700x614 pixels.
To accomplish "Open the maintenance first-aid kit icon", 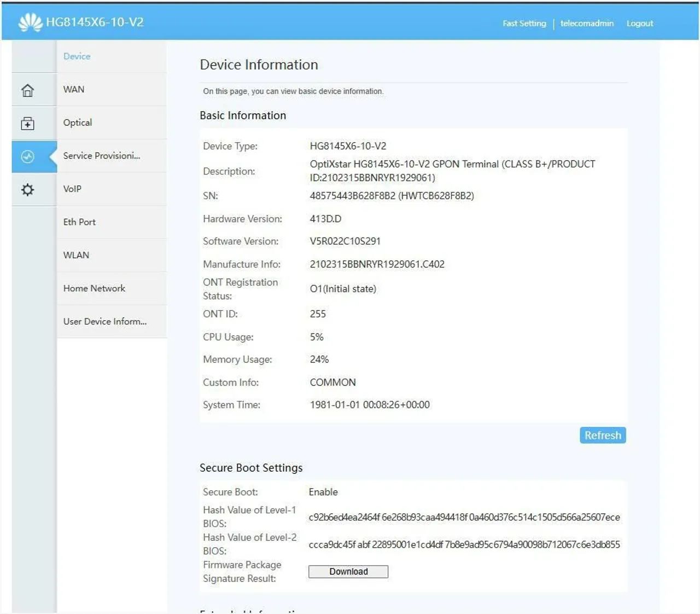I will 27,124.
